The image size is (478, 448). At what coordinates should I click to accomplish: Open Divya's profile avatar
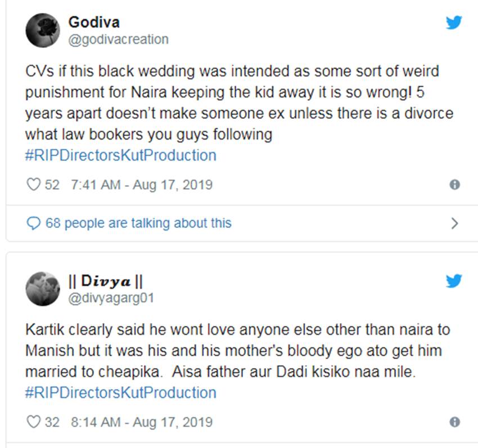43,289
